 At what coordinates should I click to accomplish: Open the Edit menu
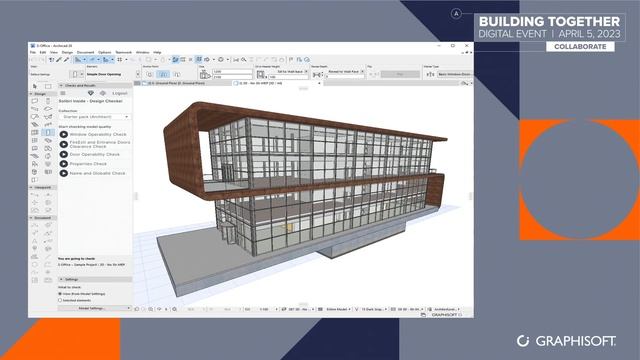pos(43,52)
